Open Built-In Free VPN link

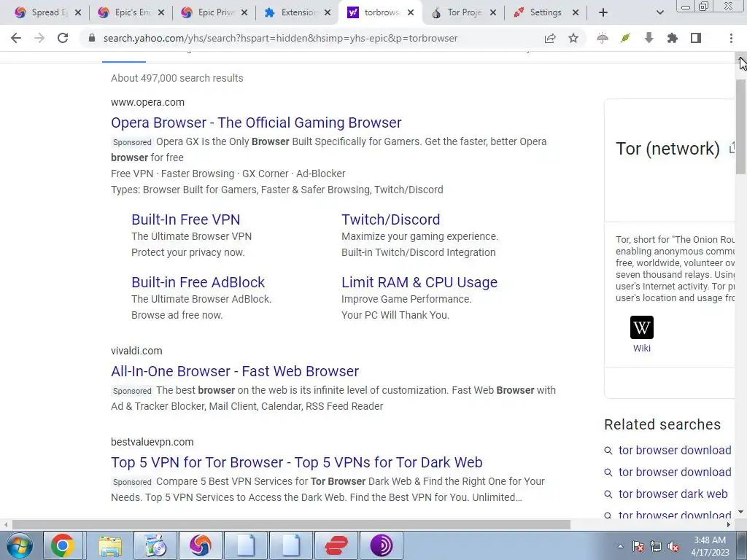tap(186, 219)
